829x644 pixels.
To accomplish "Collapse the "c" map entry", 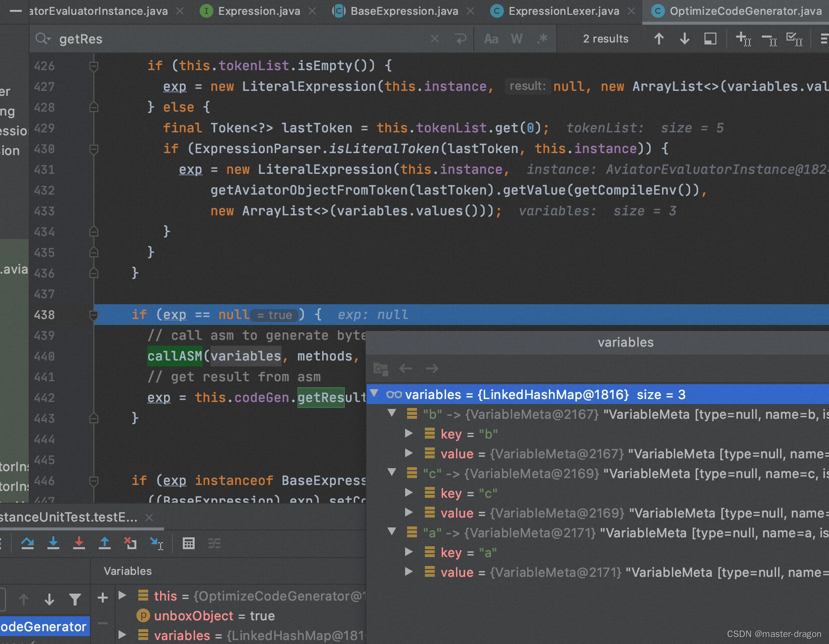I will 392,473.
